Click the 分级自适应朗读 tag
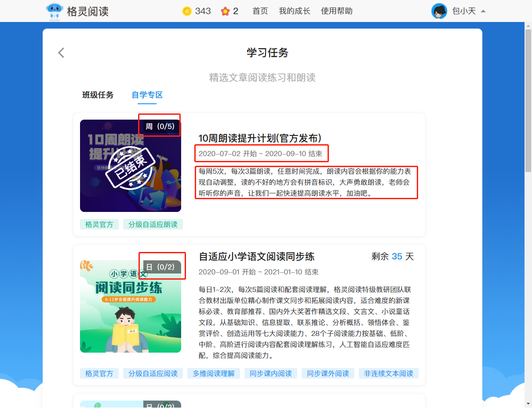Viewport: 532px width, 412px height. [153, 224]
